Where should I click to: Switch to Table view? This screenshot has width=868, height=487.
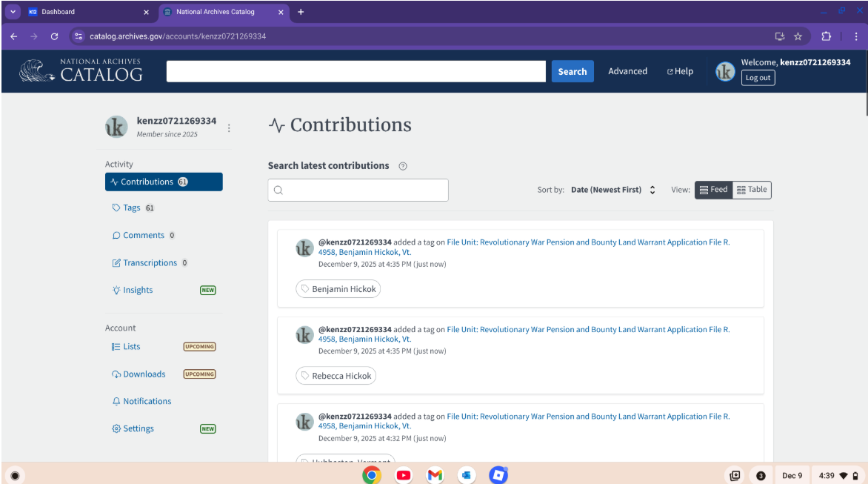click(752, 190)
